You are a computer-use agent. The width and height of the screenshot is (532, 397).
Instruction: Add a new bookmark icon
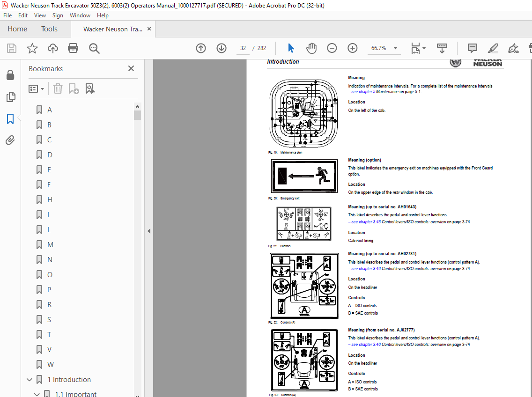(x=74, y=88)
